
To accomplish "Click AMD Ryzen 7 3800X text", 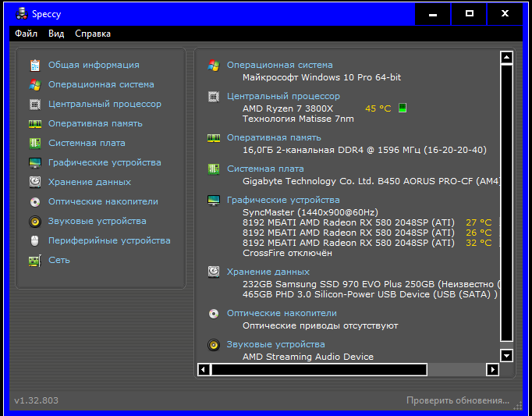I will (288, 108).
